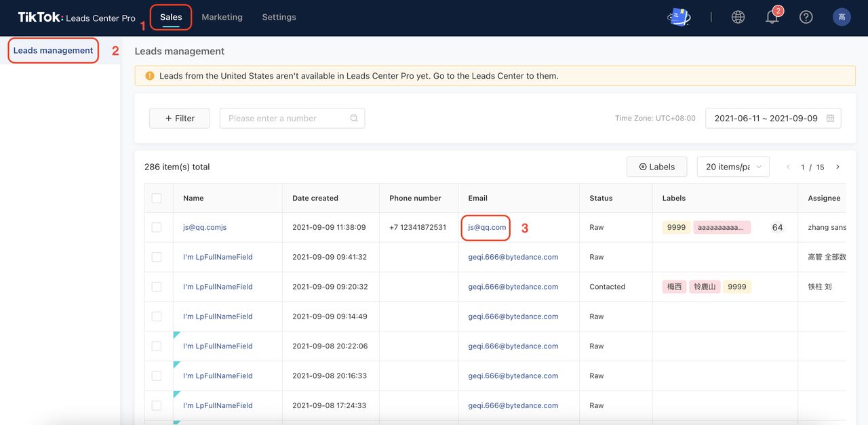Go to next page with right chevron

point(837,166)
